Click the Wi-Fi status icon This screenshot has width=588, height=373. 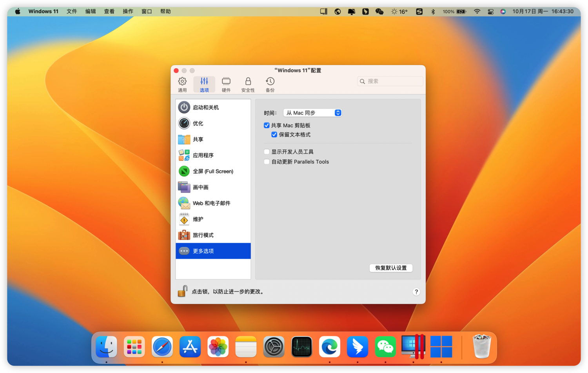click(477, 12)
